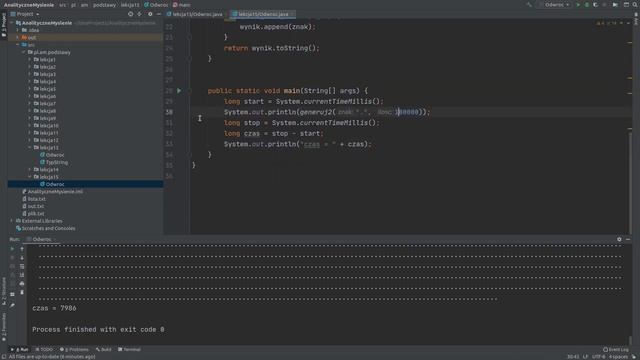Expand the out folder
Screen dimensions: 640x360
point(18,38)
